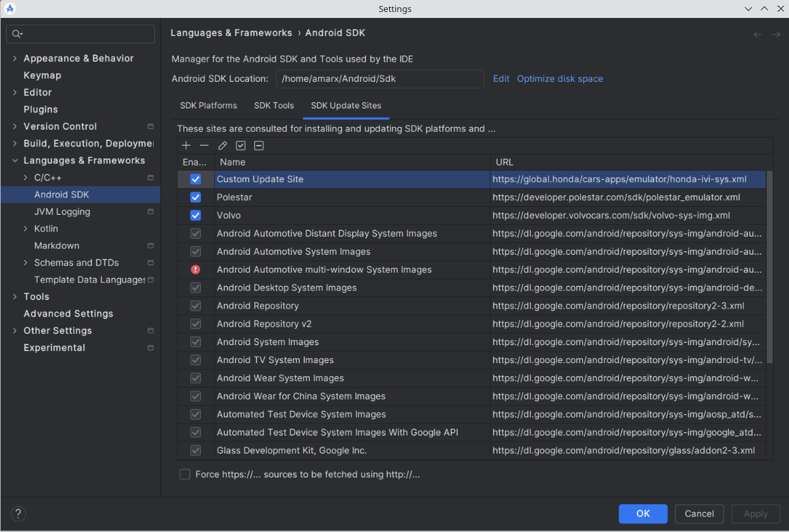Screen dimensions: 789x532
Task: Click project-level icon beside Other Settings
Action: point(150,331)
